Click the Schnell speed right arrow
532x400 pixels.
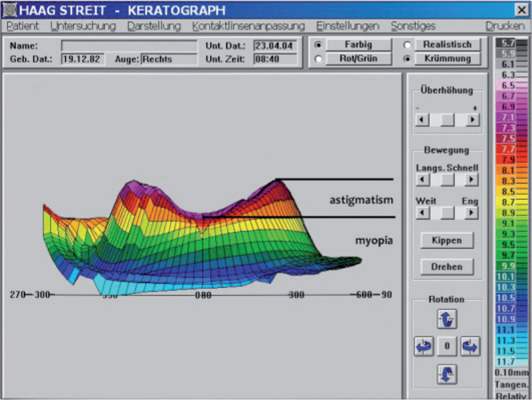pyautogui.click(x=471, y=180)
